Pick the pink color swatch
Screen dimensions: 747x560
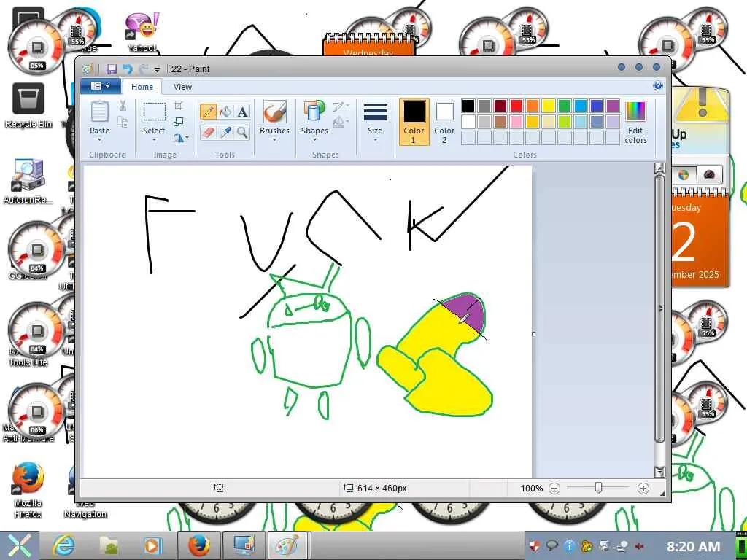(x=516, y=122)
